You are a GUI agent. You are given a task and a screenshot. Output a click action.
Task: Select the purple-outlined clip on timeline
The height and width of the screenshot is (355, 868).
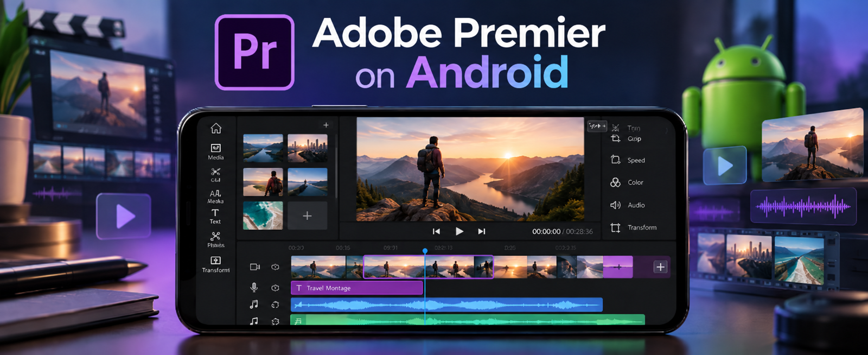[429, 267]
